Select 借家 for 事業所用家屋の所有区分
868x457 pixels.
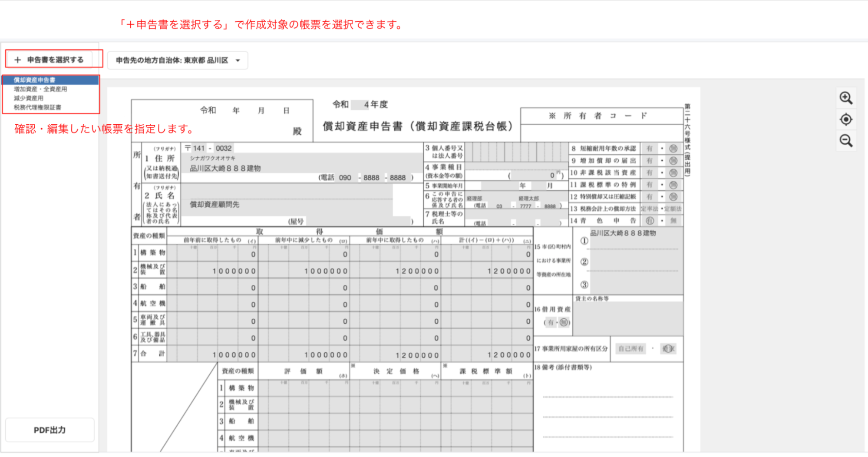(668, 349)
